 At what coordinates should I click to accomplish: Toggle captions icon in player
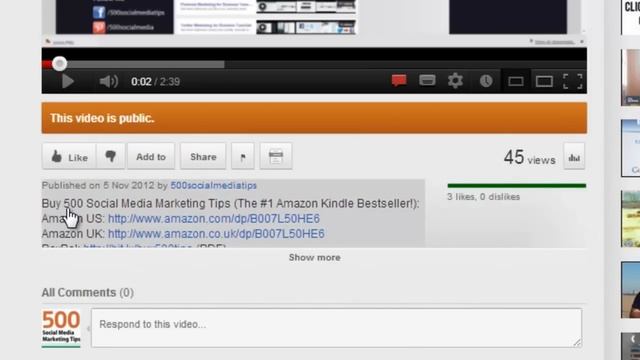[427, 80]
